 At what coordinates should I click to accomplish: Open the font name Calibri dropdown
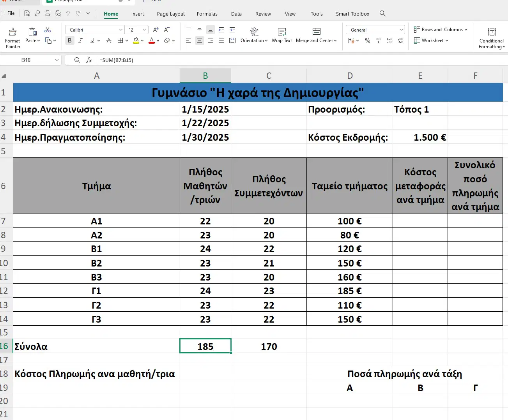pos(120,30)
